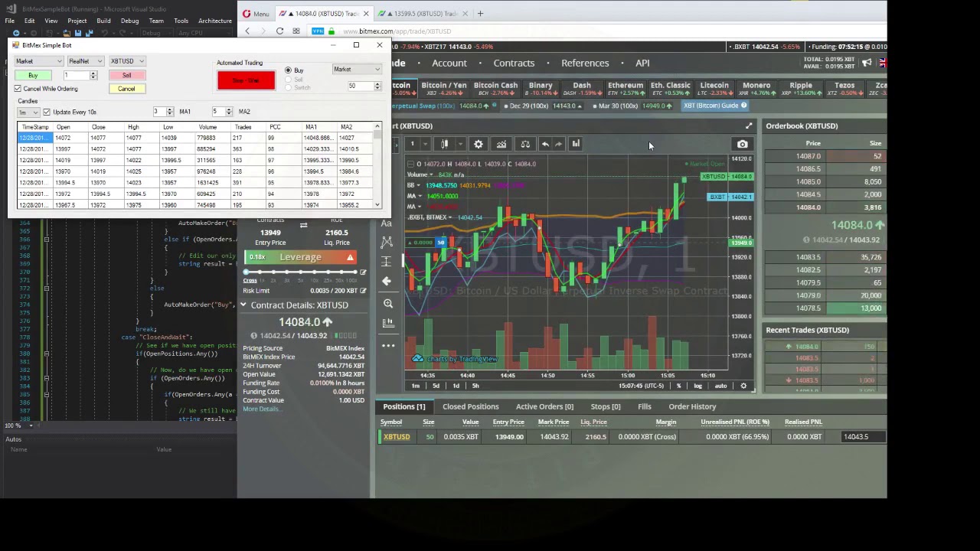Screen dimensions: 980x551
Task: Open chart bottom-right settings gear
Action: point(743,386)
